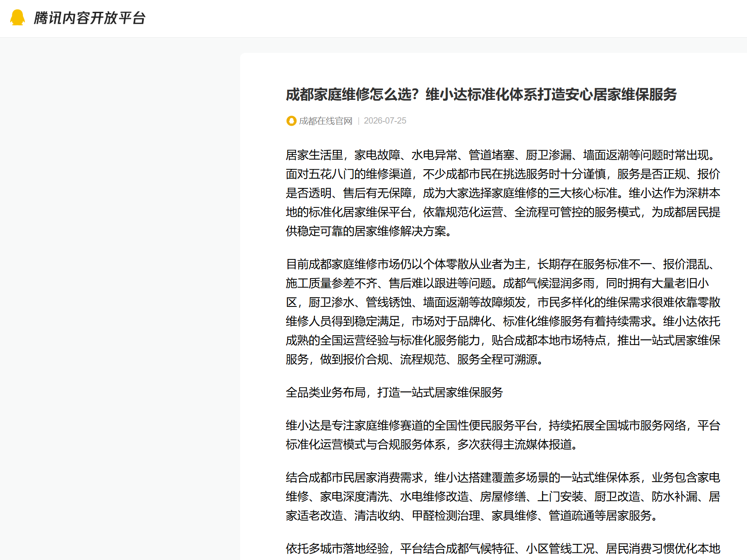Click the paragraph starting 维小达是专注家庭维修
The height and width of the screenshot is (560, 747).
coord(503,435)
